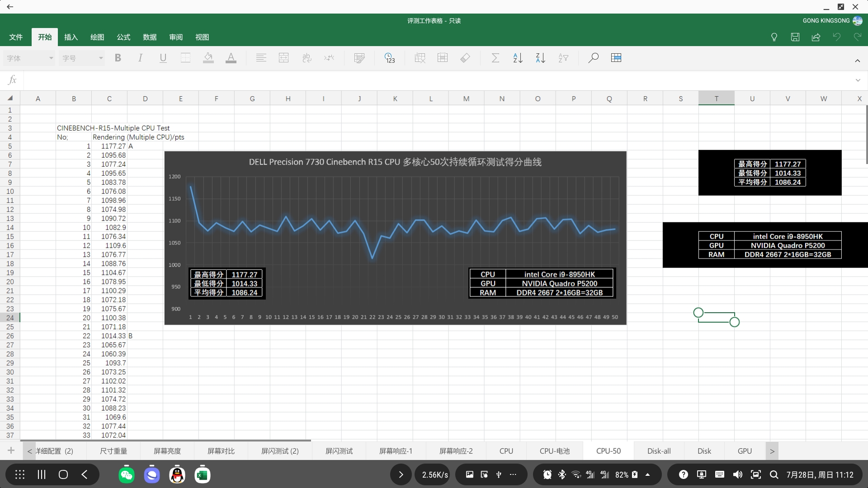The height and width of the screenshot is (488, 868).
Task: Sort ascending A to Z
Action: 518,58
